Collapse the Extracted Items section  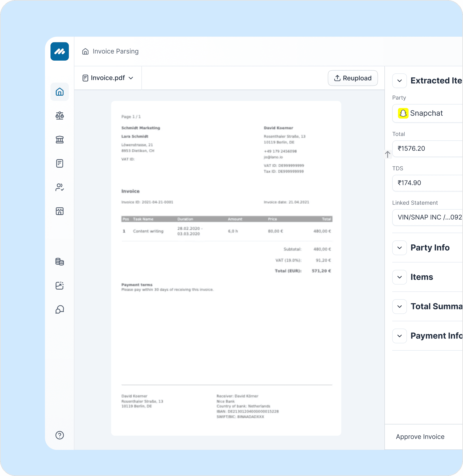coord(399,81)
